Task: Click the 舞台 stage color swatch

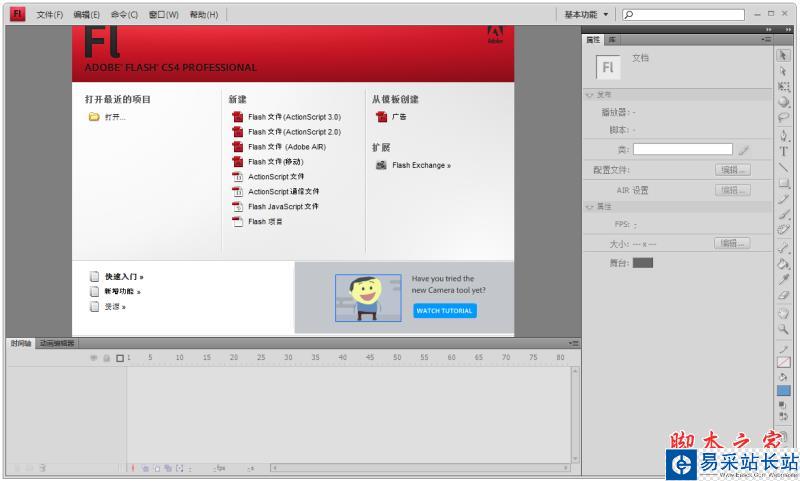Action: pos(643,263)
